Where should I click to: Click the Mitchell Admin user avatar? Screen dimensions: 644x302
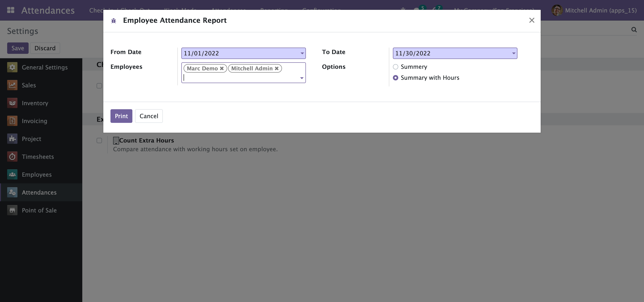(557, 10)
